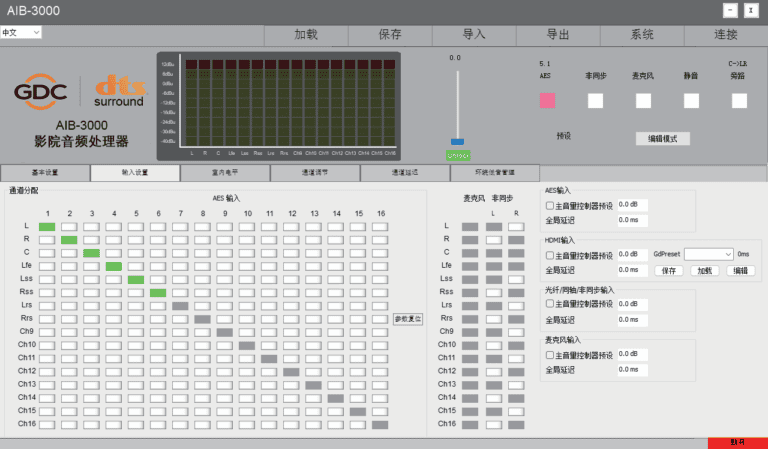Open the 导出 menu
768x449 pixels.
(558, 35)
